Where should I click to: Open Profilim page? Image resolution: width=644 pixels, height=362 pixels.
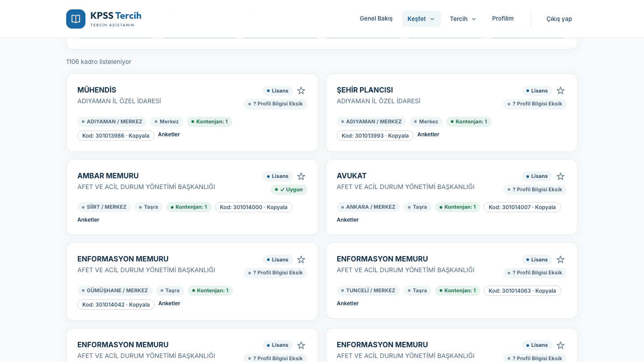[x=503, y=19]
